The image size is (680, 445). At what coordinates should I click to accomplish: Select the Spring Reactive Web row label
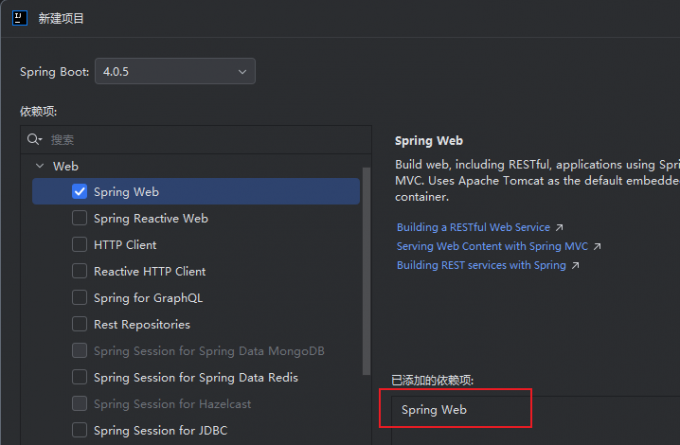(151, 219)
